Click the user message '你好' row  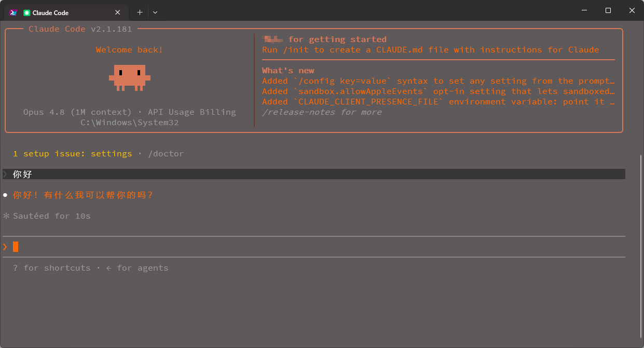[314, 174]
